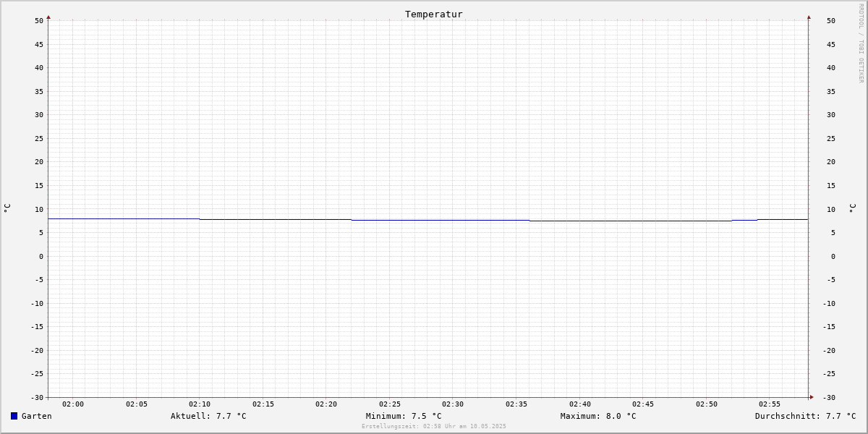This screenshot has width=868, height=434.
Task: Click the -15 label on the left axis
Action: click(x=37, y=326)
